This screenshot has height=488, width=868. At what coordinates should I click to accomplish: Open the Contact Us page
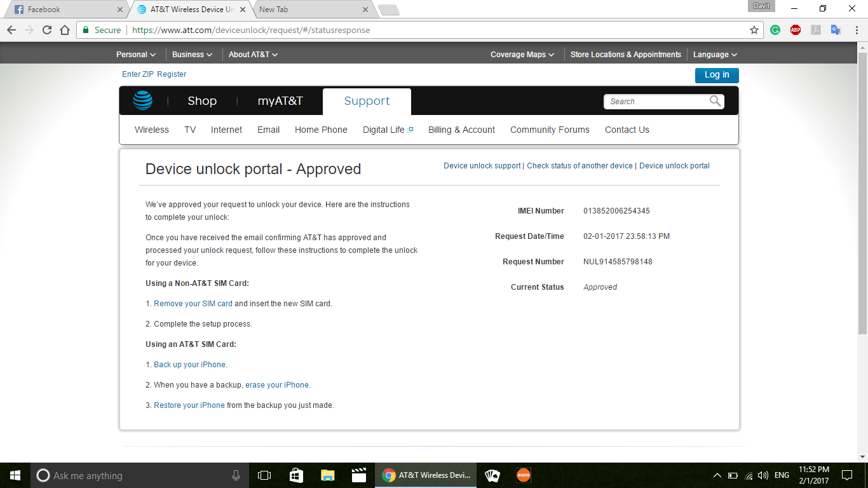click(x=627, y=130)
